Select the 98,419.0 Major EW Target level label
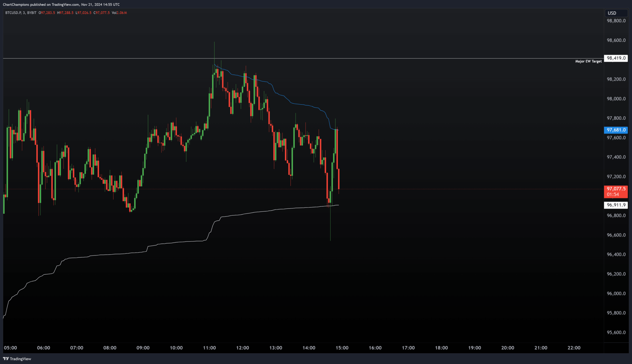The height and width of the screenshot is (364, 632). click(615, 58)
